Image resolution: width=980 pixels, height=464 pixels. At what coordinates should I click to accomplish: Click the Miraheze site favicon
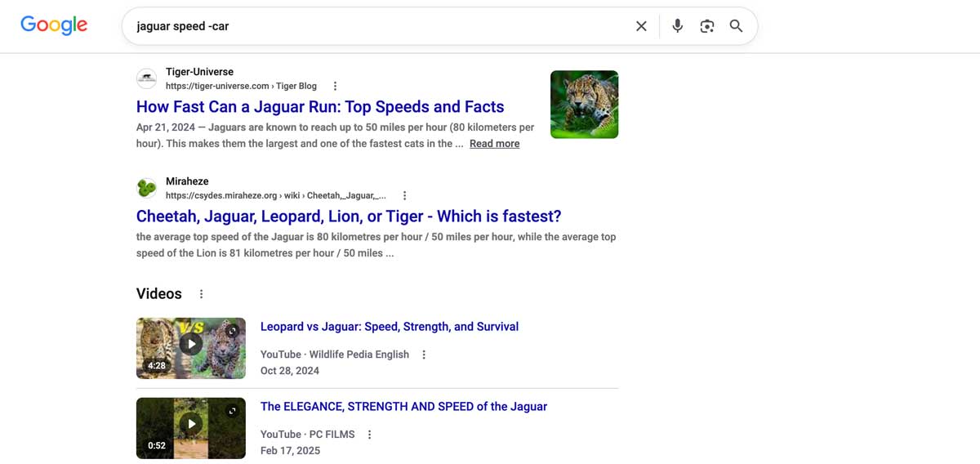pyautogui.click(x=146, y=188)
